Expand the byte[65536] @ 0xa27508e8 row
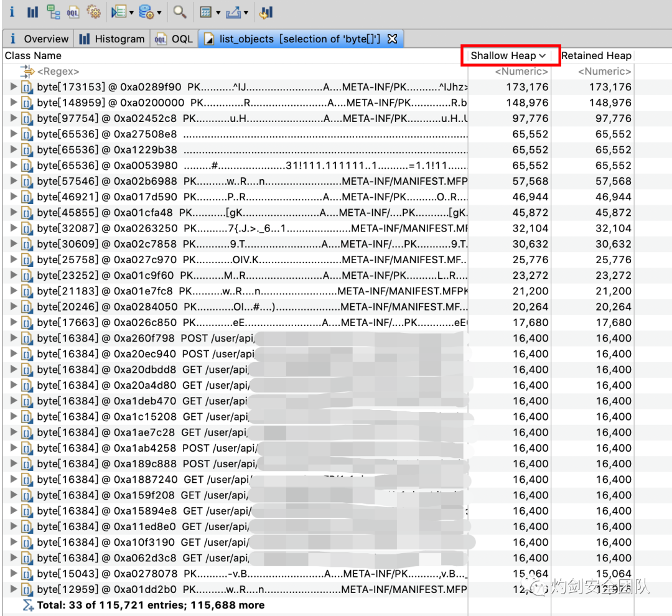 (x=13, y=134)
